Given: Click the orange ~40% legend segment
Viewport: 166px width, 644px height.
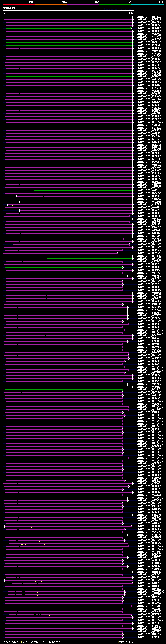Looking at the screenshot, I should coord(51,4).
